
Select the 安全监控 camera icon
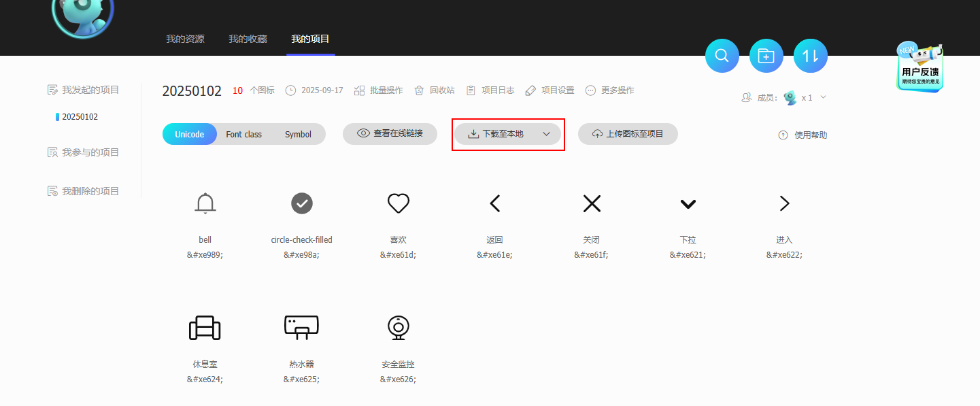pyautogui.click(x=398, y=328)
